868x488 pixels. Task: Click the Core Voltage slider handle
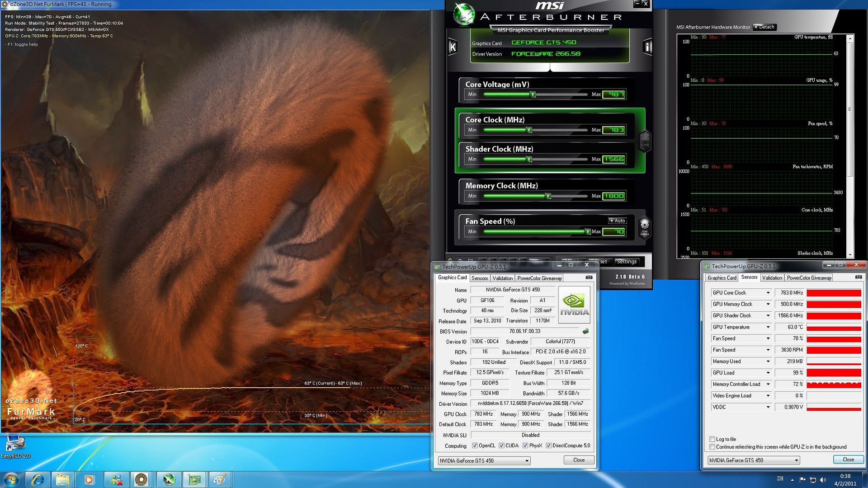[533, 94]
